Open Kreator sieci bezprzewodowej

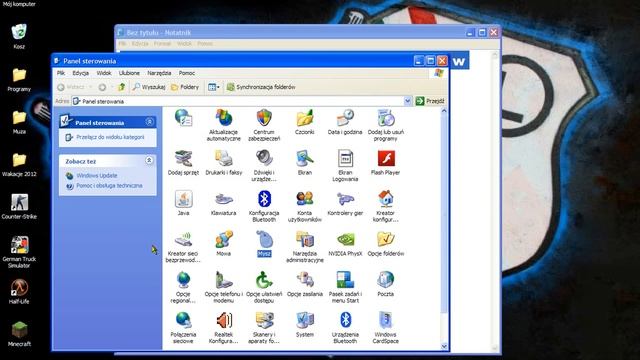(x=183, y=246)
